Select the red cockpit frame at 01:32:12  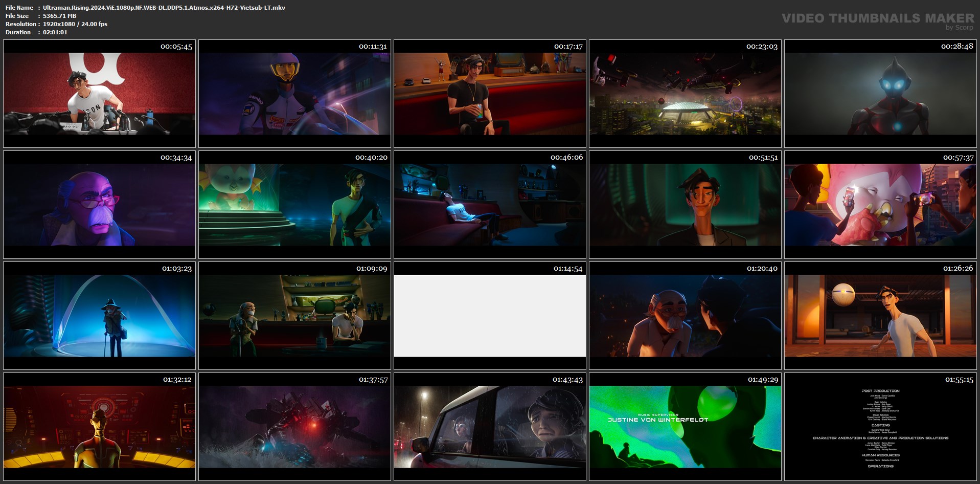(99, 427)
